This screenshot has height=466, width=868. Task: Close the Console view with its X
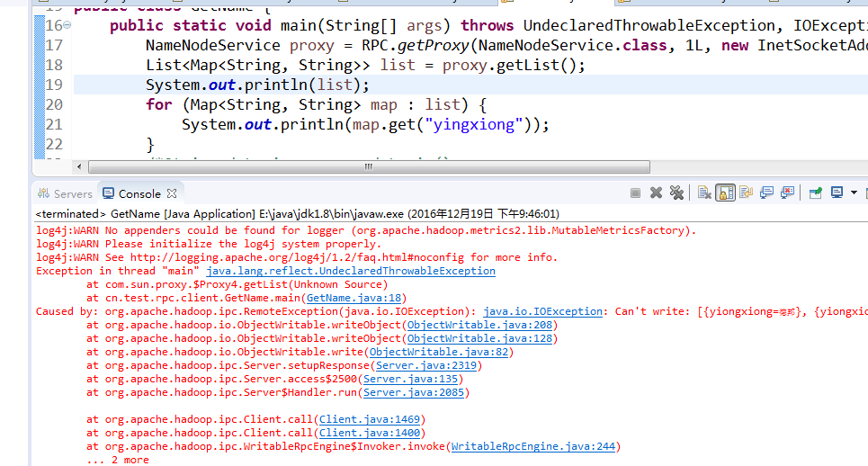point(172,193)
